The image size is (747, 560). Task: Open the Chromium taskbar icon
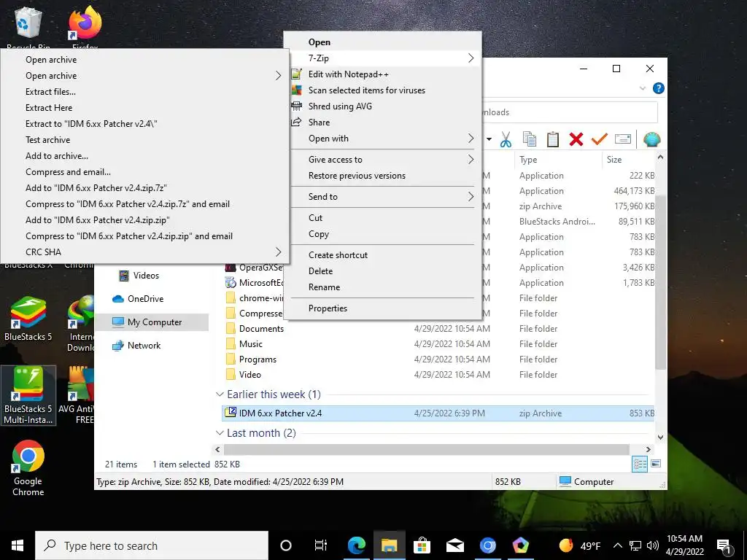(x=487, y=545)
